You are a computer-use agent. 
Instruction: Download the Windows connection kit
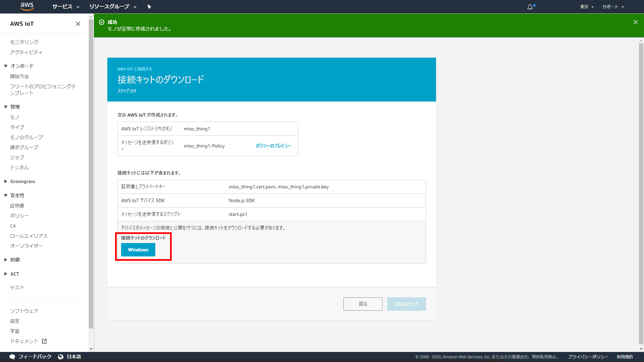[138, 250]
